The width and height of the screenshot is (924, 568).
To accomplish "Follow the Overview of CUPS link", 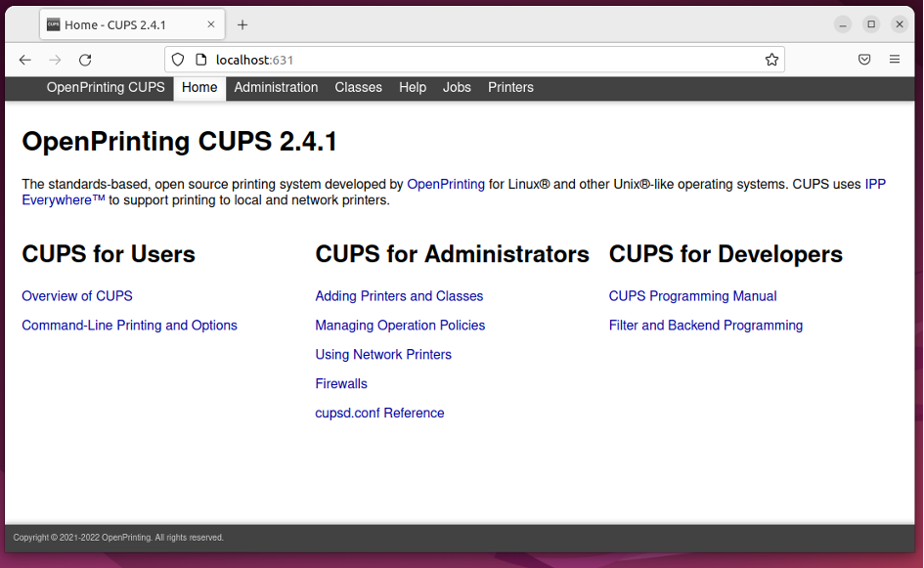I will [x=77, y=296].
